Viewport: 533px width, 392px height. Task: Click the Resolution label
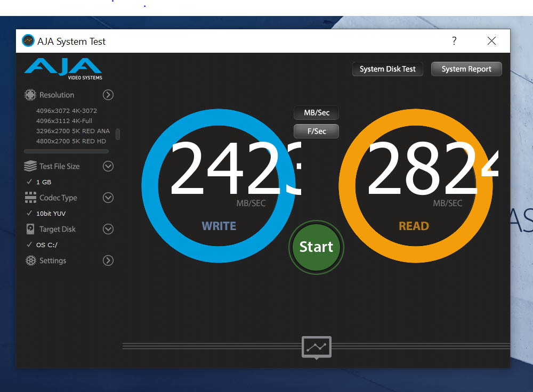pyautogui.click(x=57, y=95)
